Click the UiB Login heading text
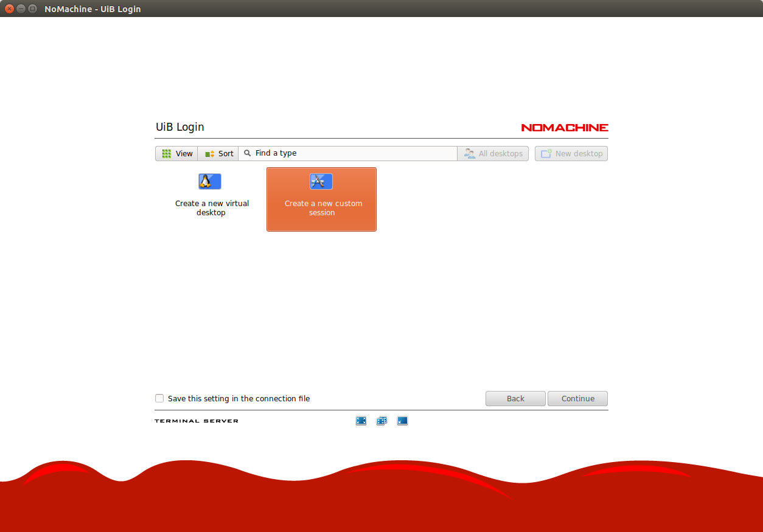The image size is (763, 532). (180, 127)
